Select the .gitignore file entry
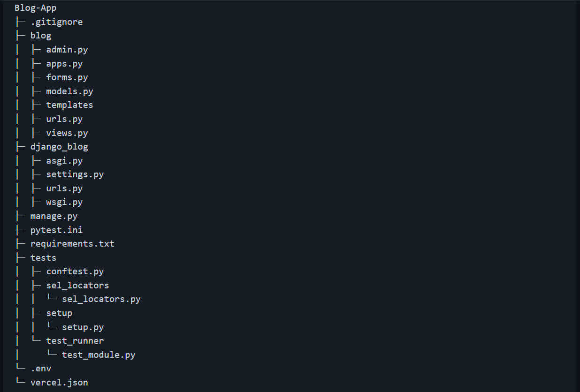Screen dimensions: 580x392 pos(56,22)
